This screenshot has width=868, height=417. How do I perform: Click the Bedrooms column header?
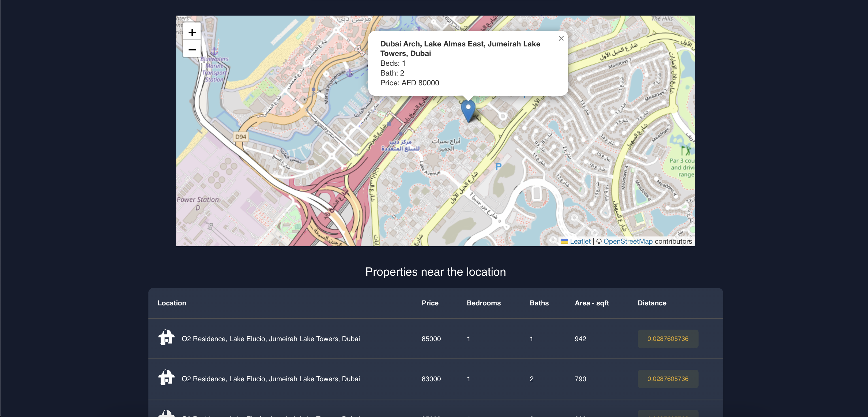tap(484, 303)
